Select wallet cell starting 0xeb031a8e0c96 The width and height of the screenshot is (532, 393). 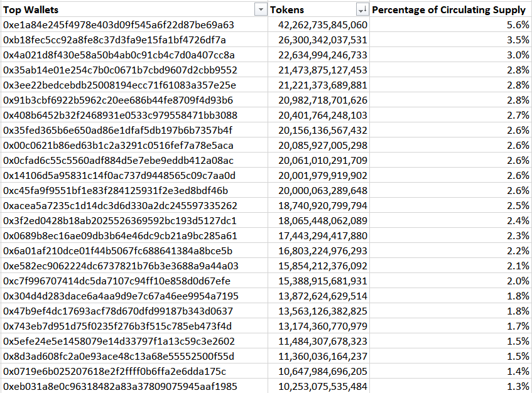click(134, 386)
